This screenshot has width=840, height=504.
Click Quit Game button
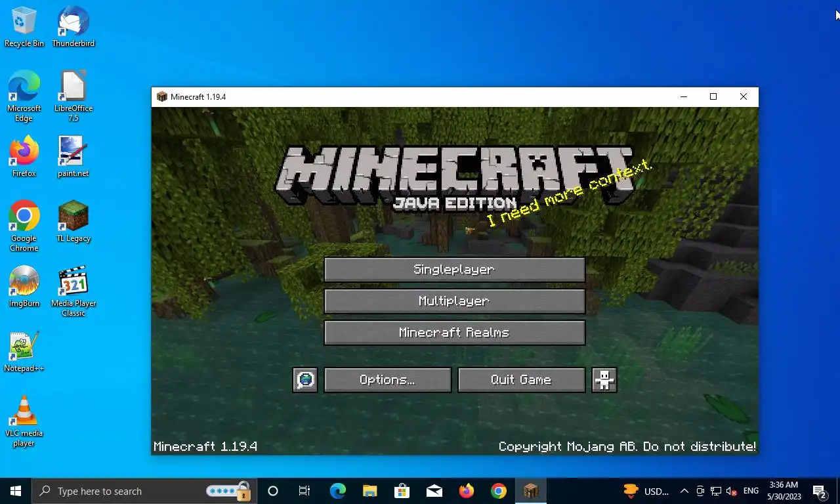[521, 380]
